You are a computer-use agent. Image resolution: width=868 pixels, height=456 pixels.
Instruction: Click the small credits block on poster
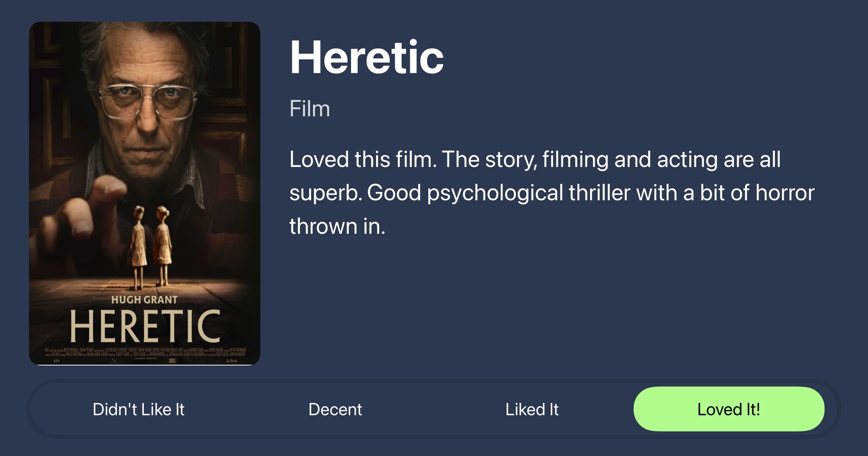click(145, 354)
